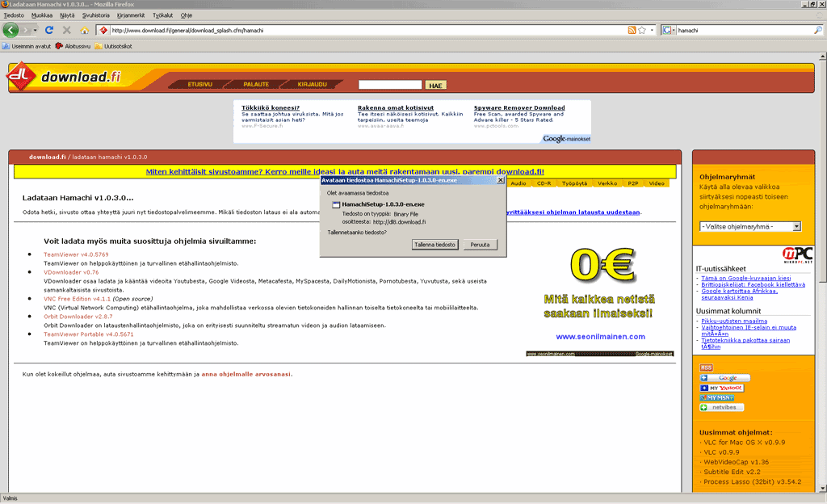The image size is (827, 504).
Task: Click the Tallenna tiedosto button
Action: click(434, 245)
